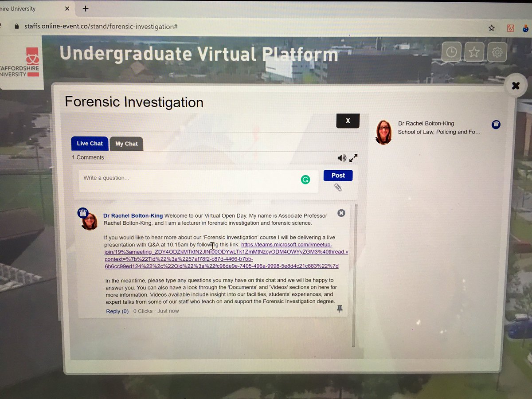Expand chat to fullscreen
Viewport: 532px width, 399px height.
click(353, 158)
